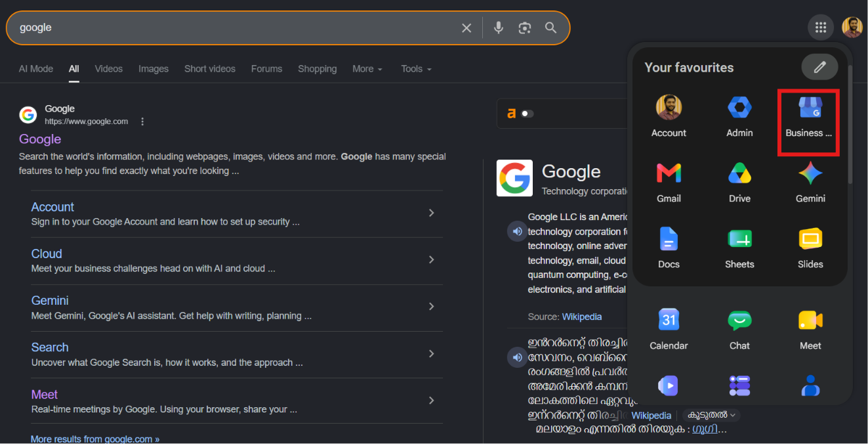Click More results from google.com link
The image size is (868, 444).
[x=95, y=439]
